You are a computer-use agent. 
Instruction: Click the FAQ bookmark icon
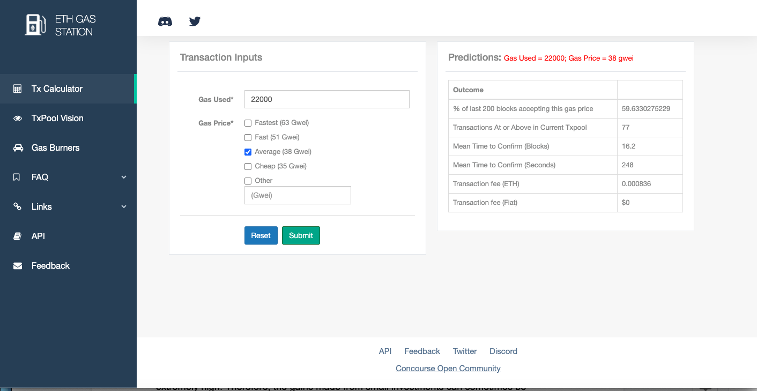point(16,177)
